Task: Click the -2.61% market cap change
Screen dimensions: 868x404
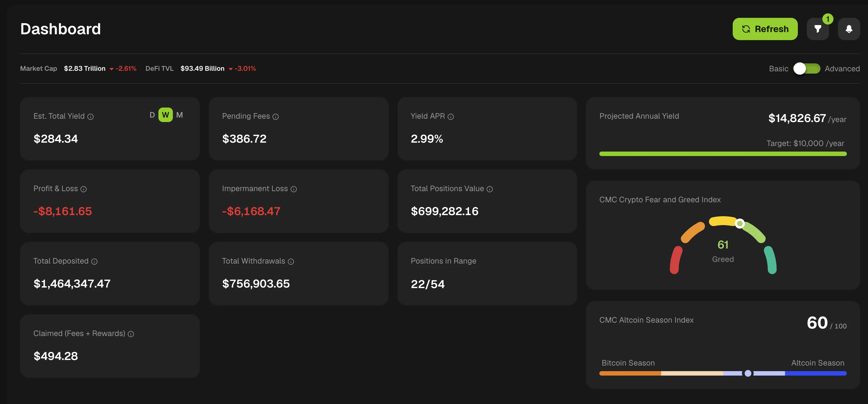Action: [x=126, y=69]
